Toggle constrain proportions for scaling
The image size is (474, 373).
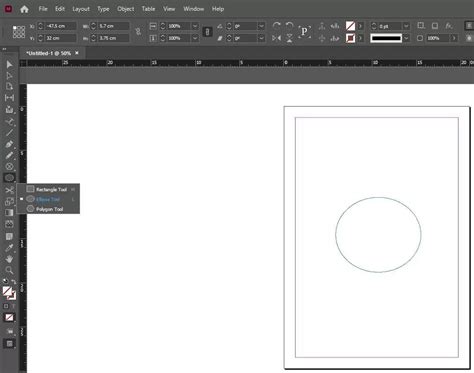tap(207, 32)
